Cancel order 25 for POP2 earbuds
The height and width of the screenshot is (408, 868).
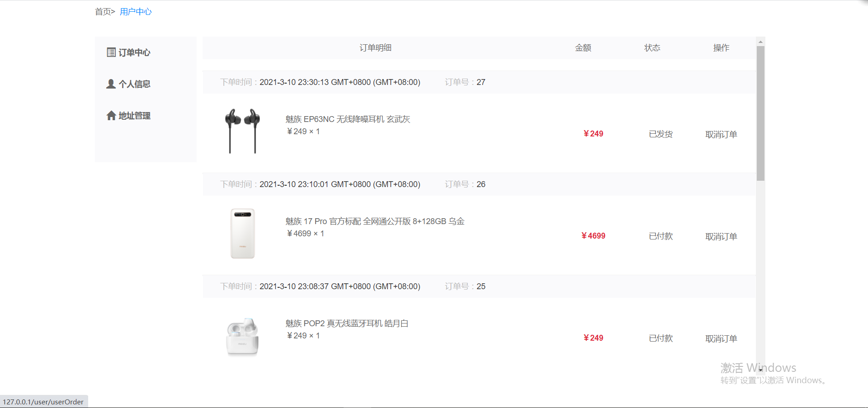click(721, 339)
